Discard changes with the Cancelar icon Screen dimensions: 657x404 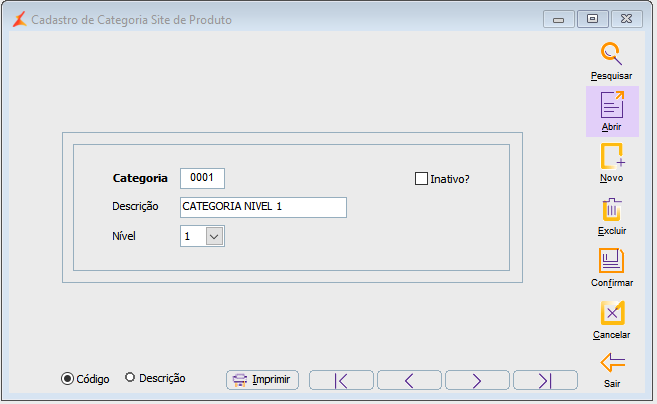point(611,314)
